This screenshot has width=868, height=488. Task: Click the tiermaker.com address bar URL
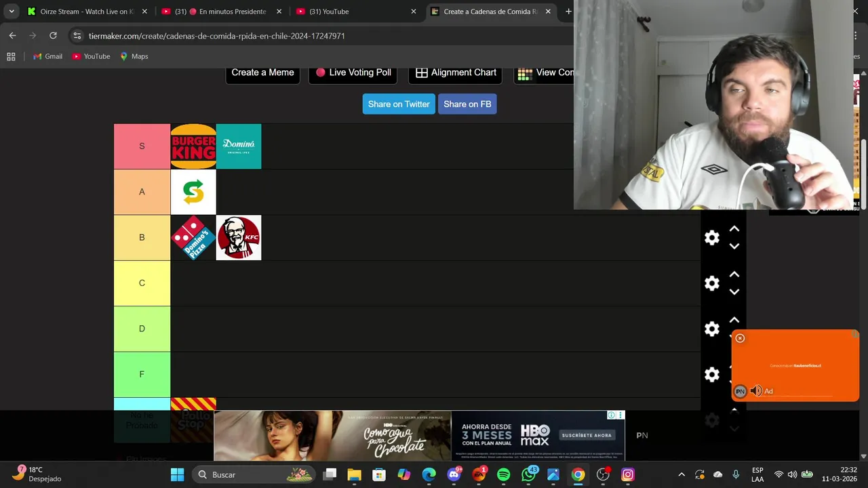point(216,36)
